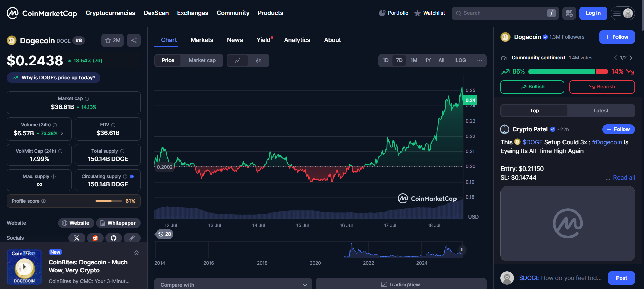
Task: Click the Log In button
Action: (593, 13)
